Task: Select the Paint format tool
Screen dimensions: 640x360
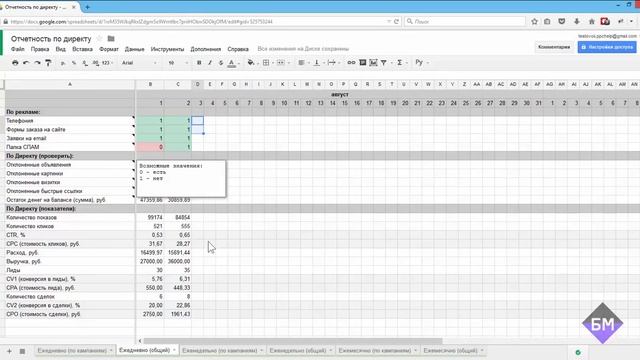Action: tap(48, 63)
